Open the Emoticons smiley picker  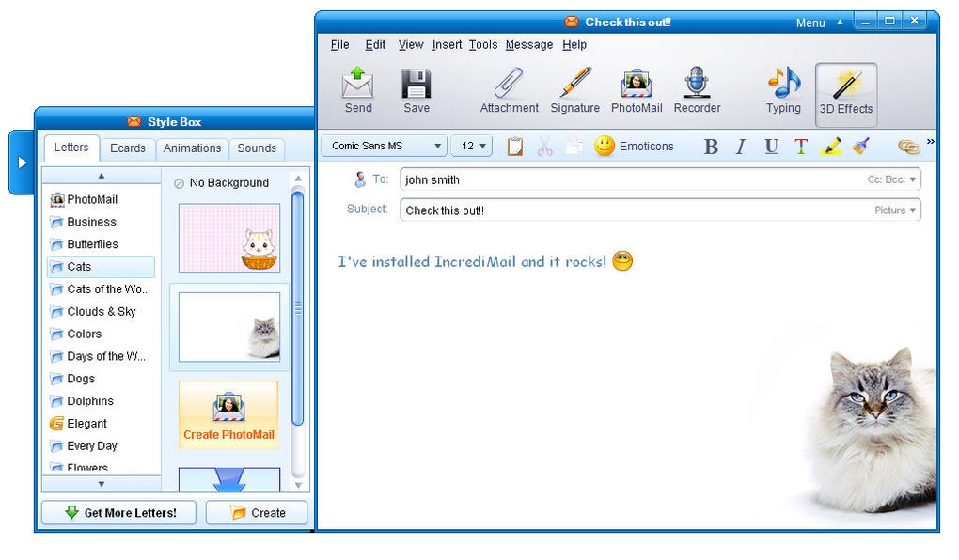click(x=634, y=147)
